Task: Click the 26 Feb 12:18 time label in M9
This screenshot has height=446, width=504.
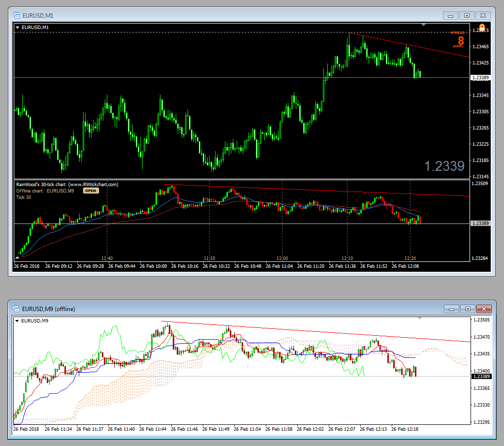Action: (x=405, y=429)
